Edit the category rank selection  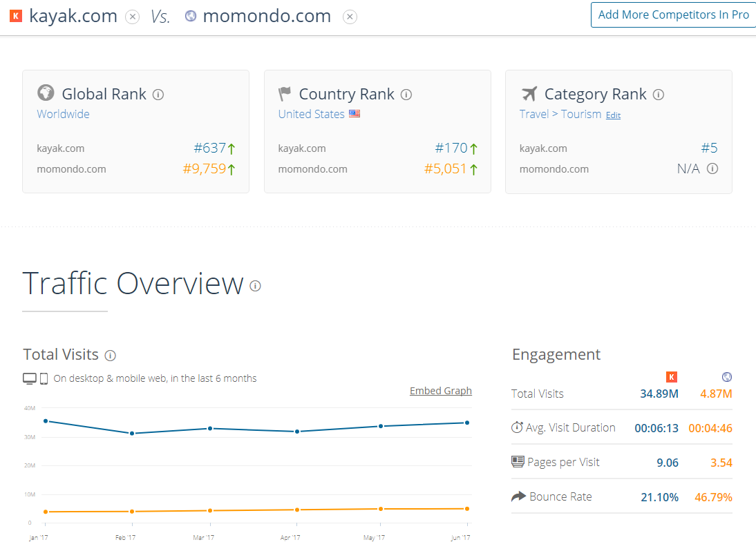pos(613,115)
